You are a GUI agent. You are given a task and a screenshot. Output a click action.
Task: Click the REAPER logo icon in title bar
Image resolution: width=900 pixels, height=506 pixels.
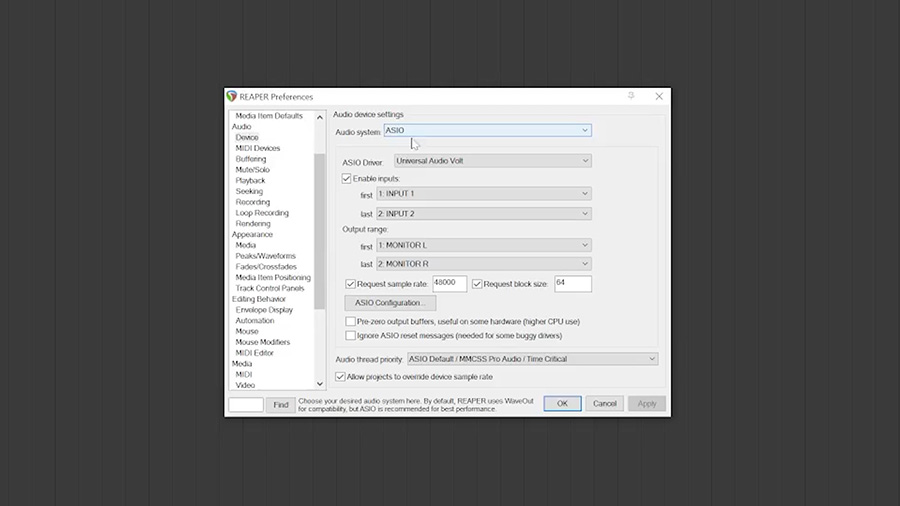coord(231,96)
